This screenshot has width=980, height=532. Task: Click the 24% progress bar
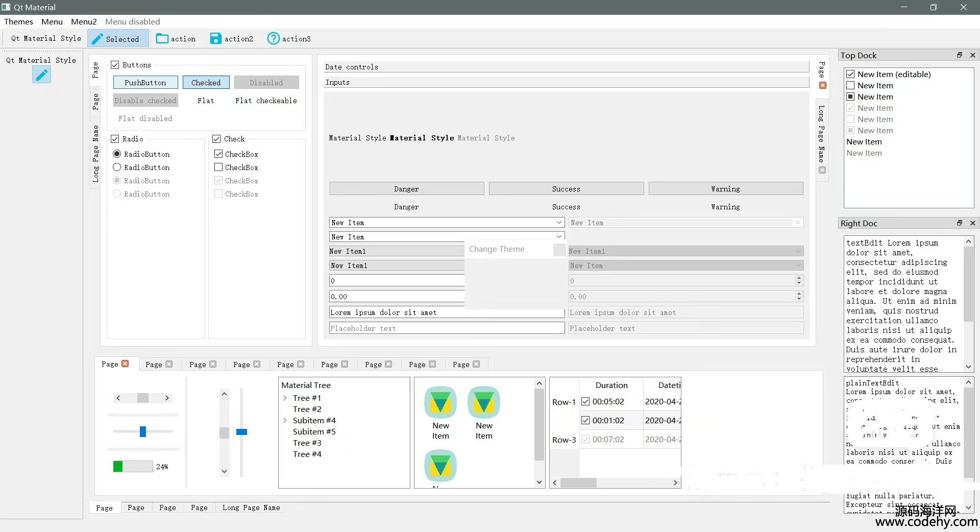coord(133,466)
